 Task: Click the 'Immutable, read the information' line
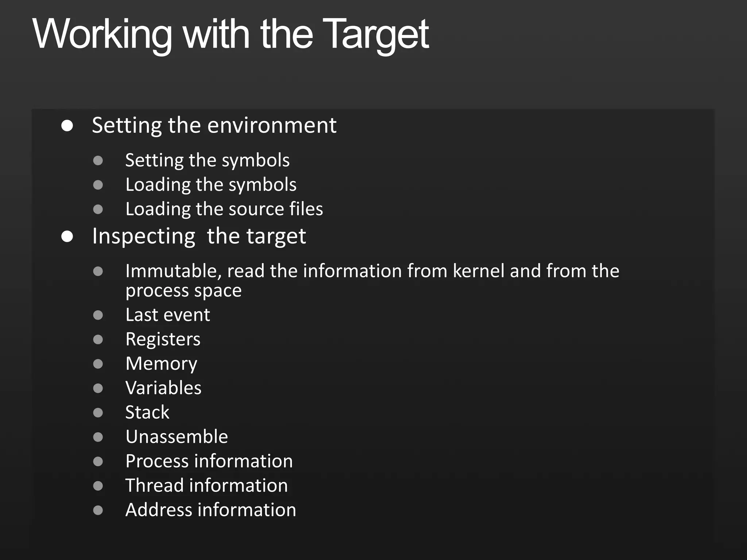372,271
